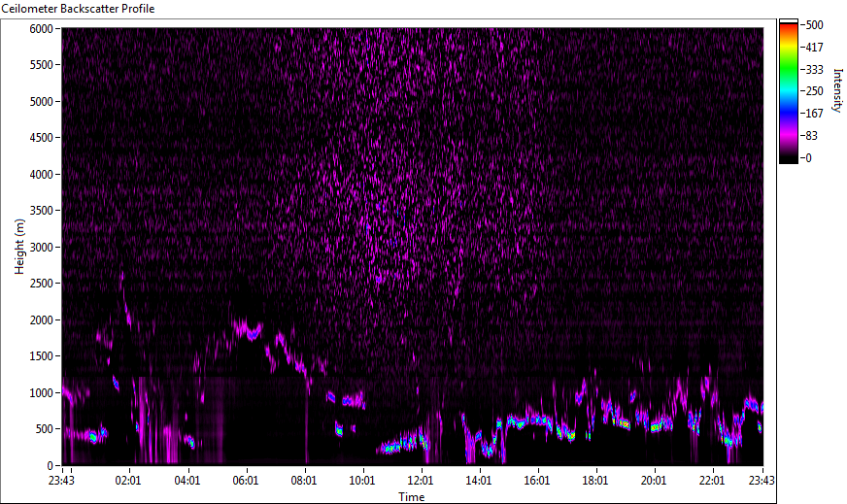Click the 04:01 time axis tick
Viewport: 847px width, 504px height.
click(x=186, y=481)
